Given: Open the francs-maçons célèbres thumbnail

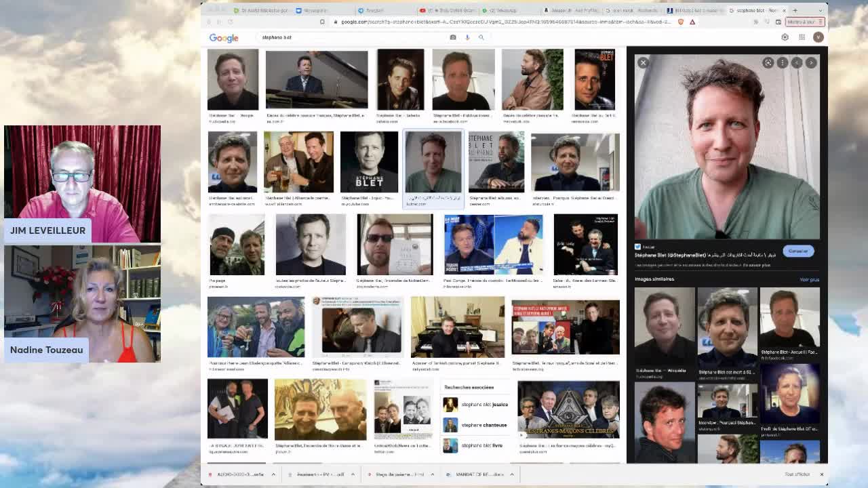Looking at the screenshot, I should coord(568,410).
